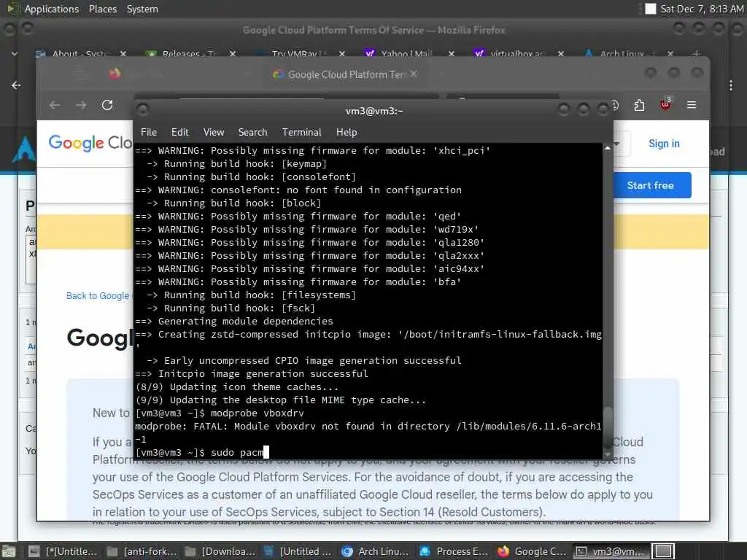Click the notification indicator in top panel
747x560 pixels.
pos(650,9)
